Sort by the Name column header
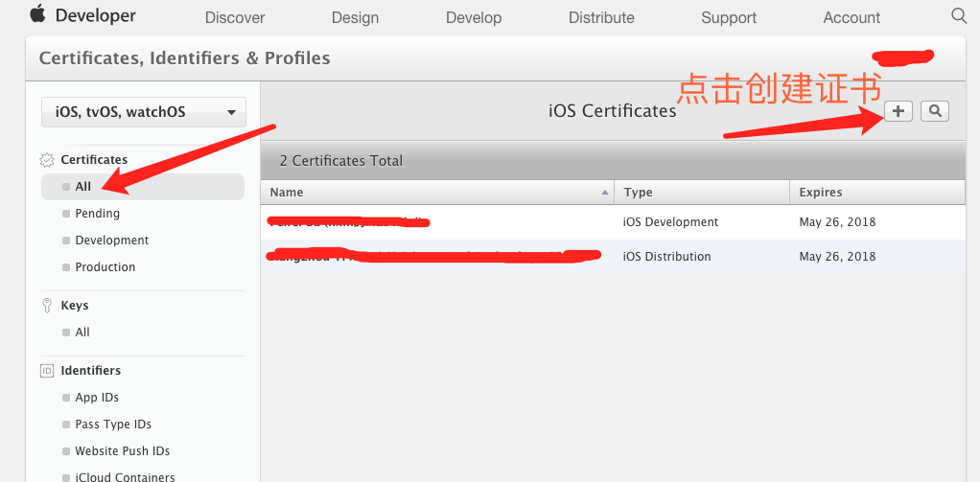The image size is (980, 482). pyautogui.click(x=437, y=193)
